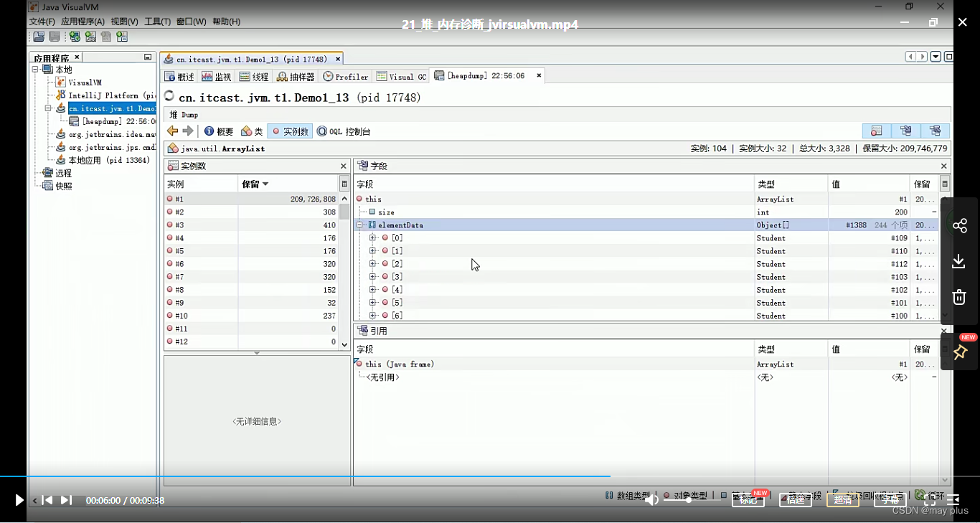Toggle the references pane button in heap toolbar
The height and width of the screenshot is (523, 980).
935,131
